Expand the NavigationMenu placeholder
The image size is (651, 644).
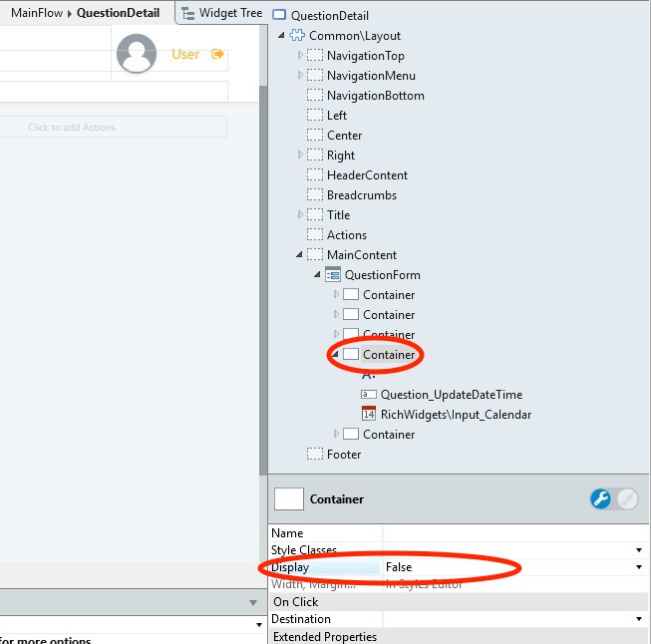300,75
